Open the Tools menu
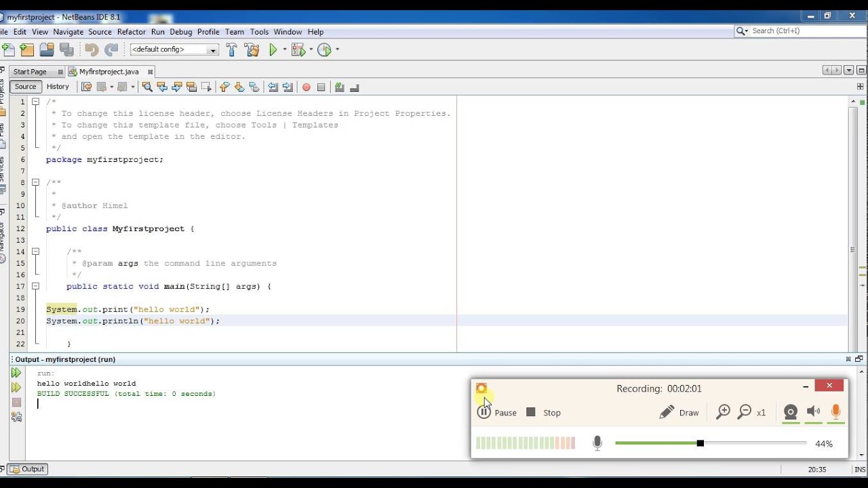Viewport: 868px width, 488px height. tap(259, 32)
